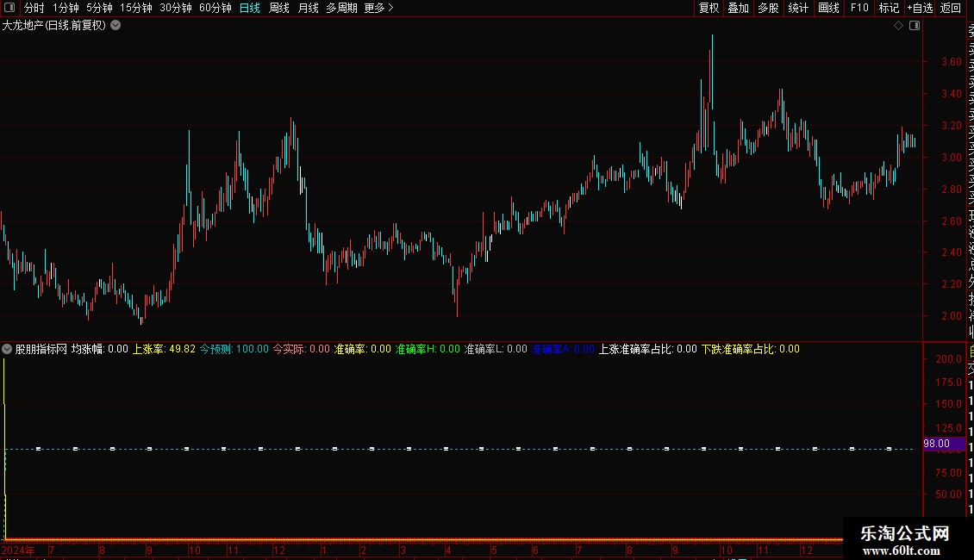Click the 上涨准确率占比: 0.00 label

648,349
